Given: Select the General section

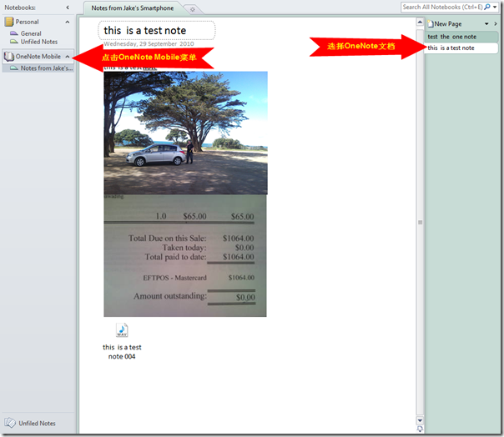Looking at the screenshot, I should [x=31, y=33].
